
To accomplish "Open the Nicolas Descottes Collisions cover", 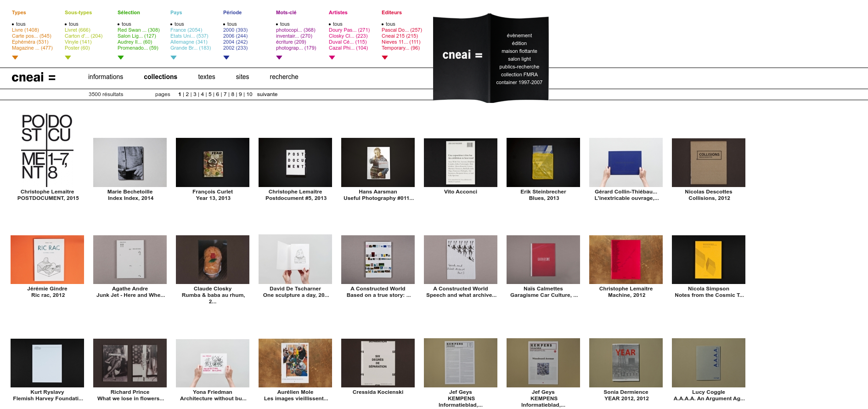I will (708, 162).
